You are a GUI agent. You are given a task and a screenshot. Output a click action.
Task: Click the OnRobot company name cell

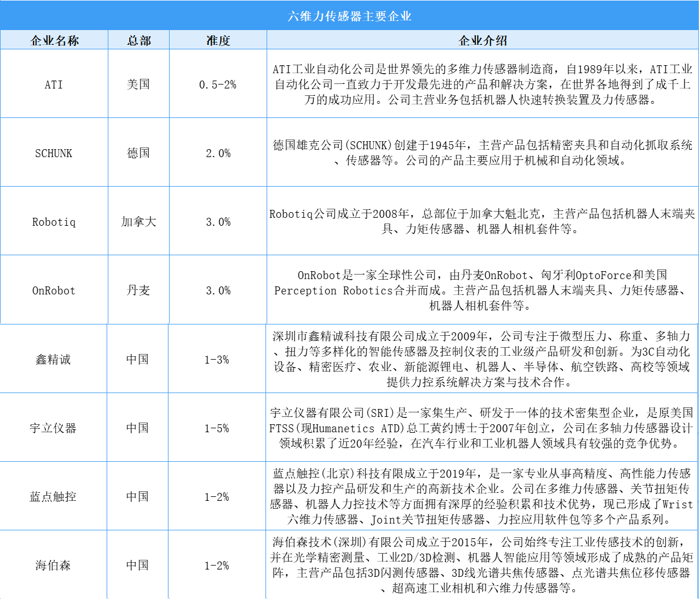(54, 290)
